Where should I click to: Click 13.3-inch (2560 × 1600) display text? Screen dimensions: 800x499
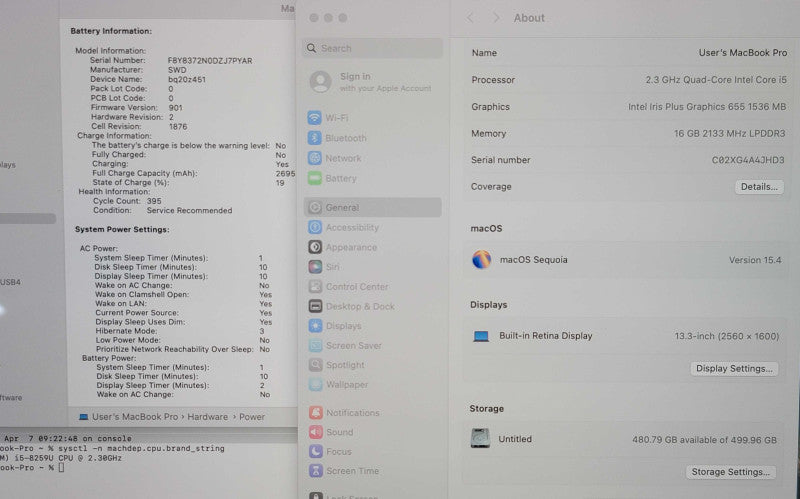[x=727, y=336]
